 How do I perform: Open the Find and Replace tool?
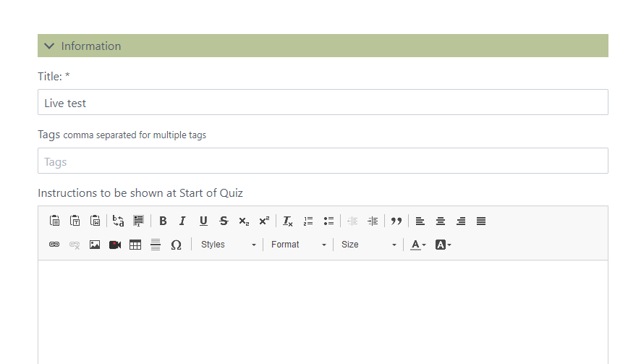coord(119,221)
